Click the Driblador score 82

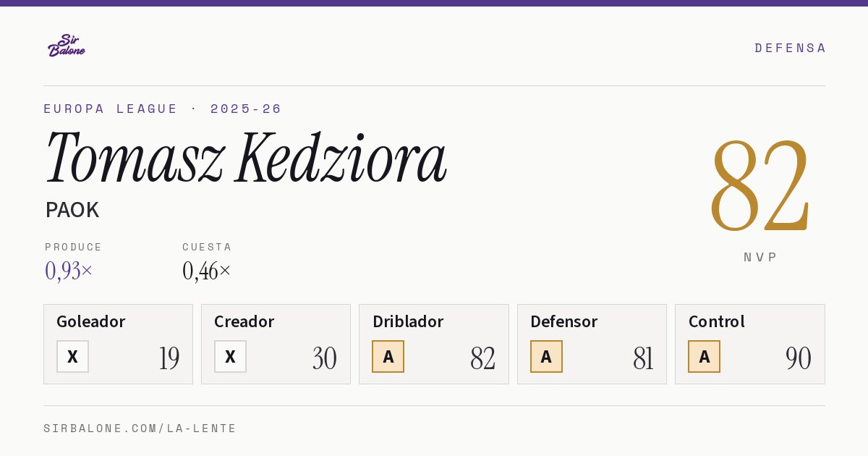pos(482,358)
